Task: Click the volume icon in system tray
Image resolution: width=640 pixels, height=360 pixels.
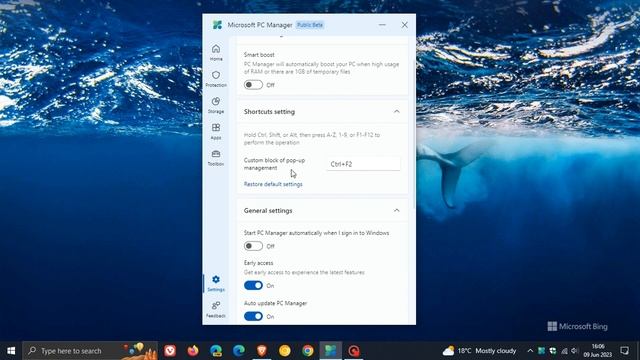Action: pyautogui.click(x=575, y=351)
